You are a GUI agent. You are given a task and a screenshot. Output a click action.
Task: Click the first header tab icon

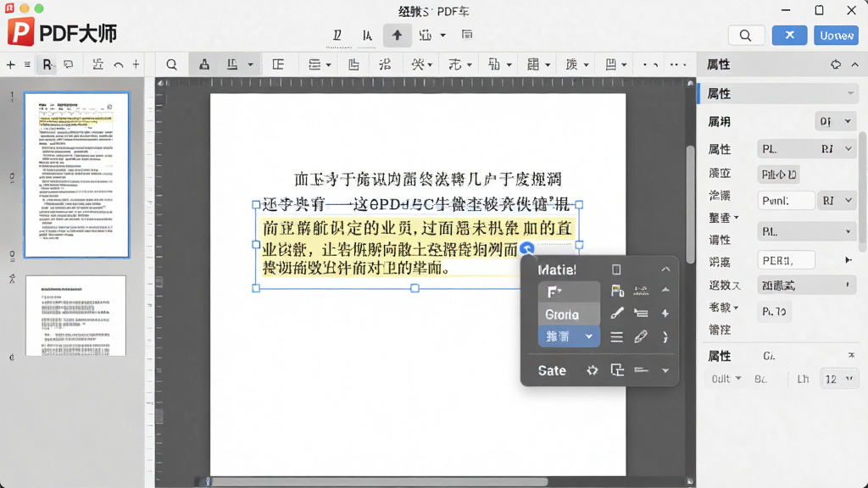337,36
